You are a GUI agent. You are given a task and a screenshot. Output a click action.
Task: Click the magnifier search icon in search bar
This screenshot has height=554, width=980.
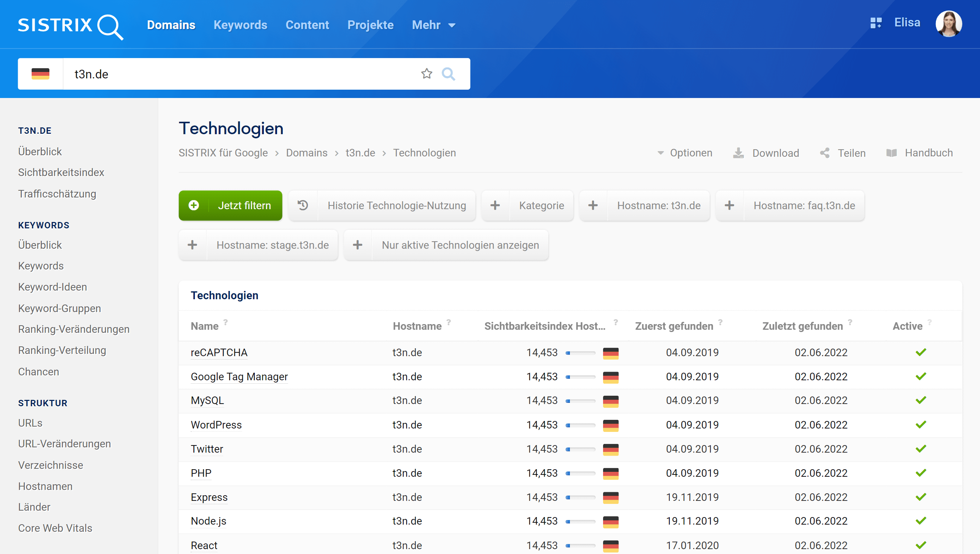click(448, 73)
